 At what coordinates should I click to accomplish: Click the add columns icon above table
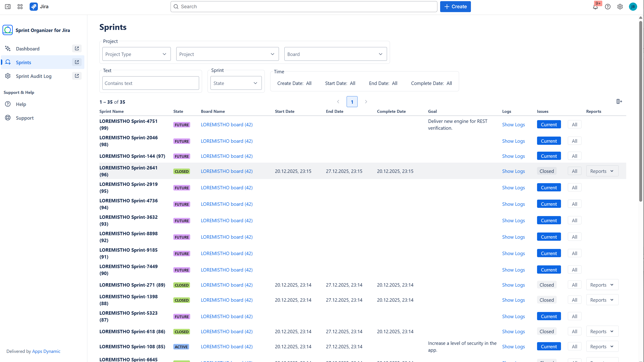point(619,101)
